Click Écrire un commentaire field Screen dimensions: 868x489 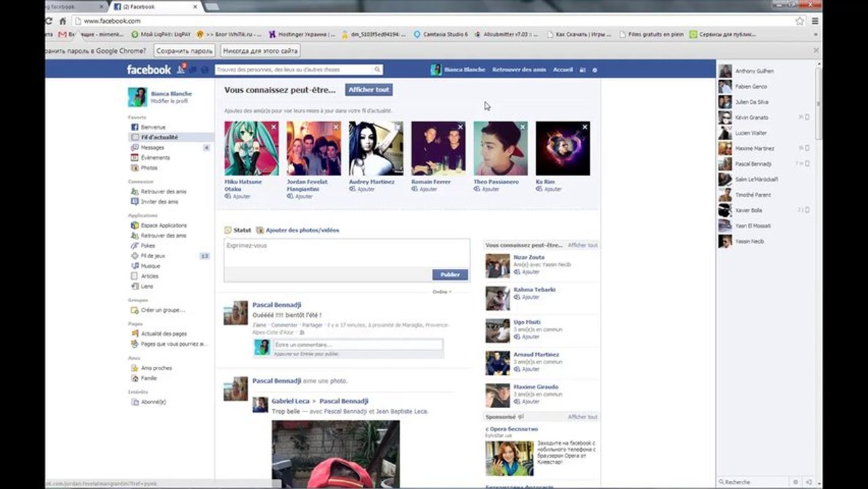tap(358, 345)
